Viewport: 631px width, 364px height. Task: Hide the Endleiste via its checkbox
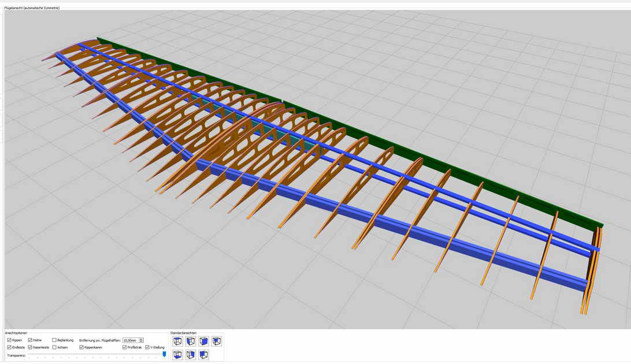click(9, 347)
